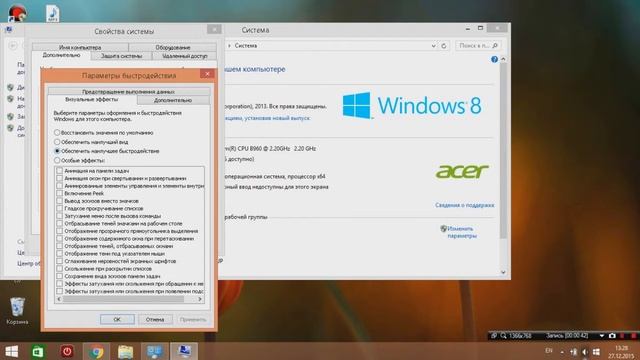Click the recorder camera snapshot icon

612,336
